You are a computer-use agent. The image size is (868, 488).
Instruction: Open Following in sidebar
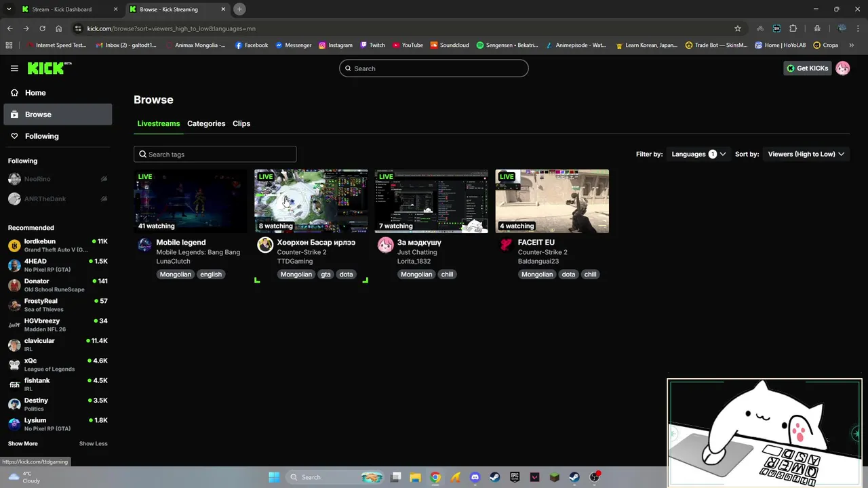[x=58, y=136]
